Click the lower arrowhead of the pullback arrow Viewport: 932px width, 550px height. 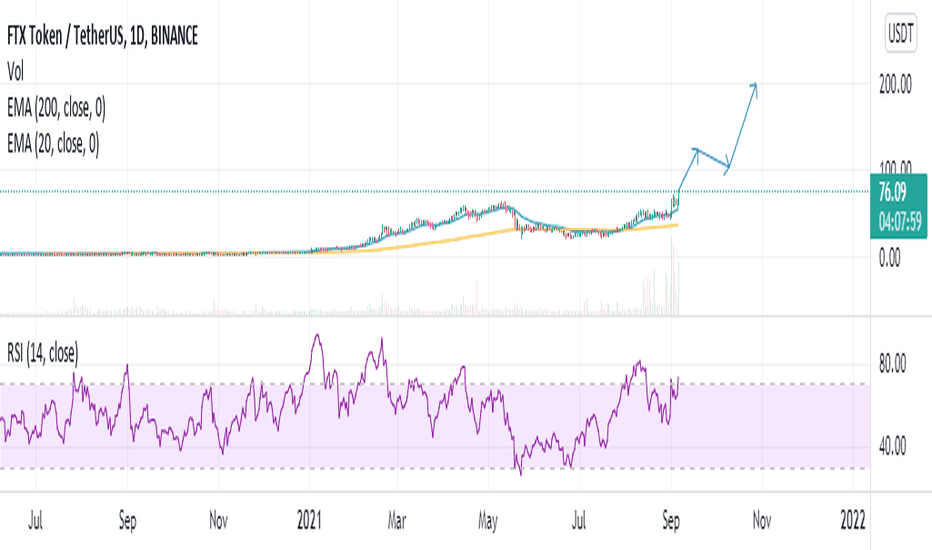coord(726,169)
